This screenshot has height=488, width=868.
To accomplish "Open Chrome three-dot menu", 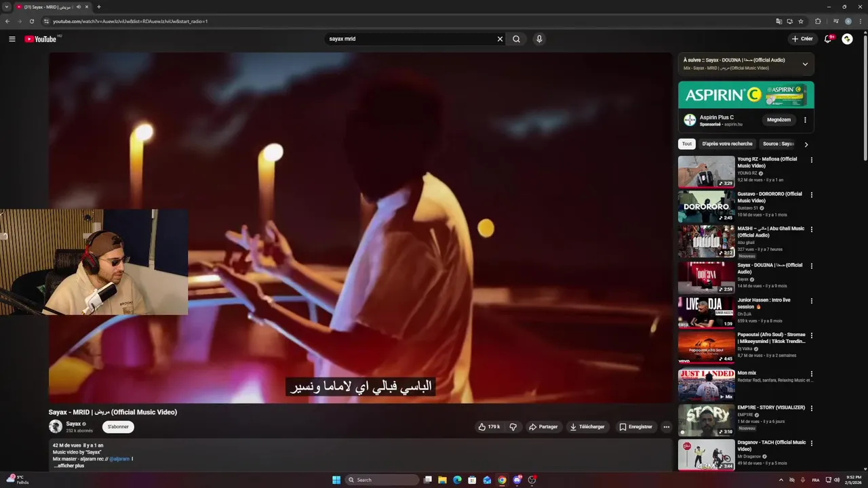I will [x=860, y=21].
